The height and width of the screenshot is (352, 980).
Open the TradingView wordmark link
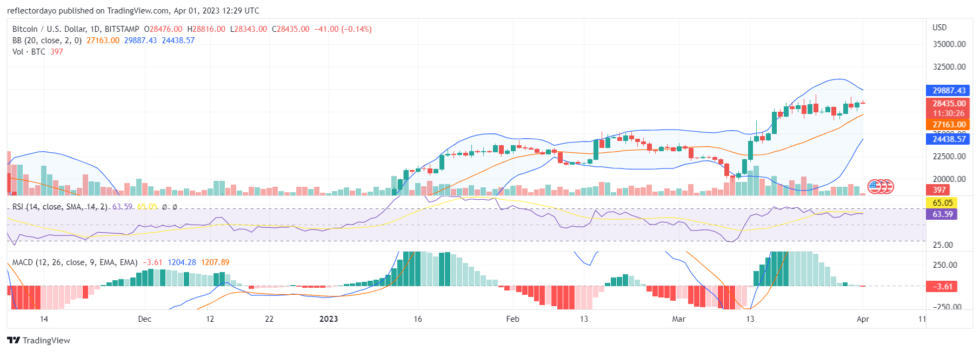click(46, 340)
